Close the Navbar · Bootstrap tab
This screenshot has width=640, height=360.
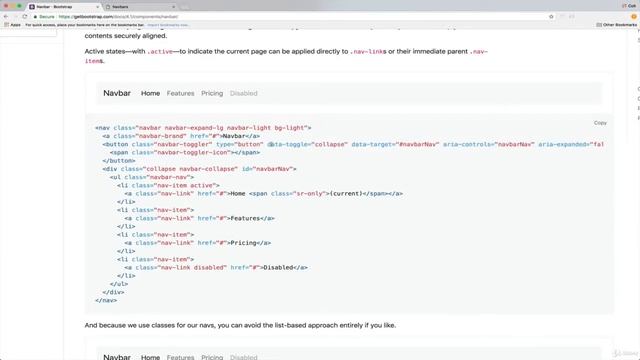(98, 7)
